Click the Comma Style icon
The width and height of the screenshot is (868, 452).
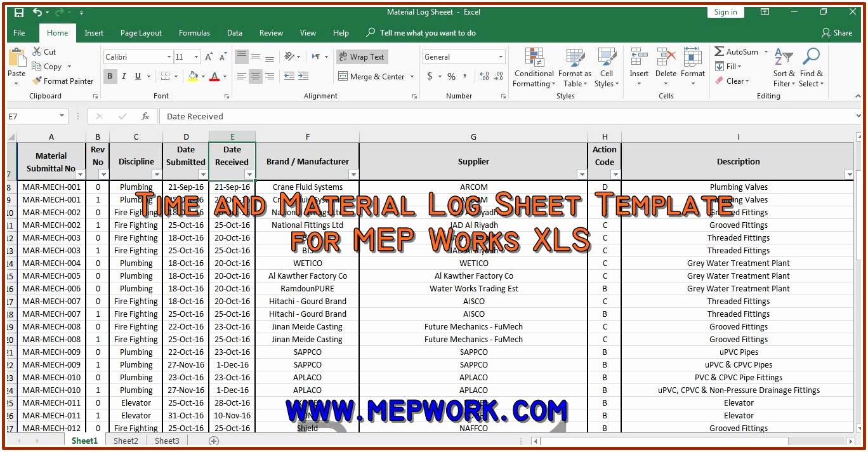[x=466, y=76]
